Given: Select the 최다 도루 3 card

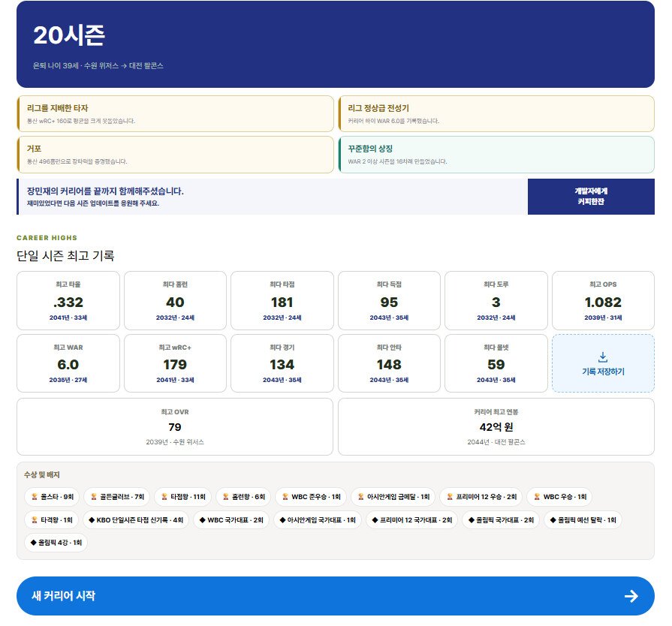Looking at the screenshot, I should [x=496, y=300].
